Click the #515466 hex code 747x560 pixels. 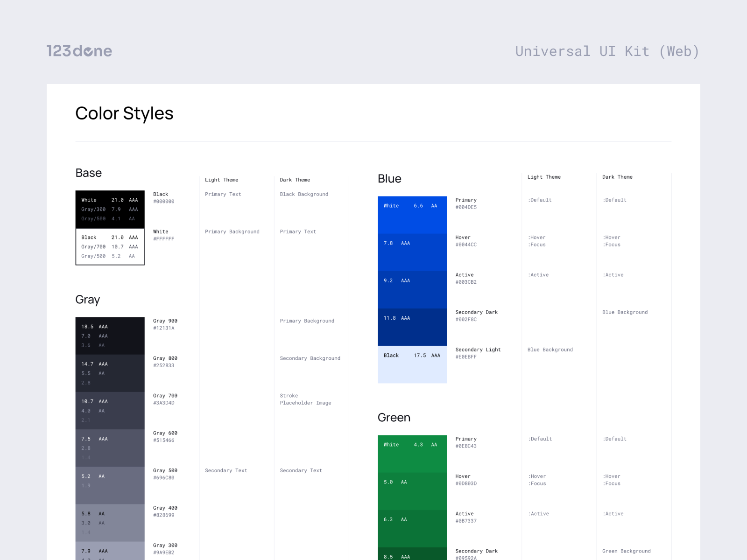coord(164,440)
